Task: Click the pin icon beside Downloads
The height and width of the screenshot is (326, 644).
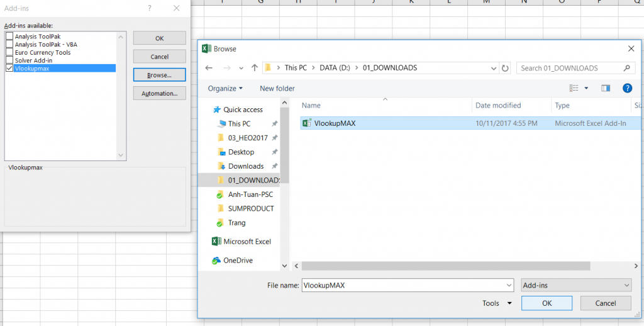Action: pyautogui.click(x=275, y=166)
